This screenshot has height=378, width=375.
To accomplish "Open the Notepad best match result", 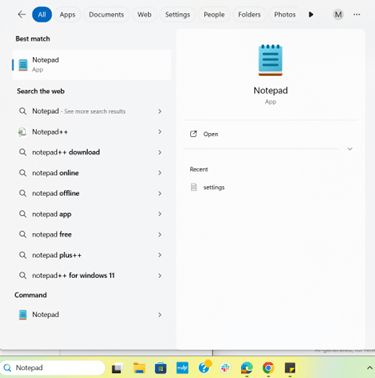I will [x=92, y=65].
